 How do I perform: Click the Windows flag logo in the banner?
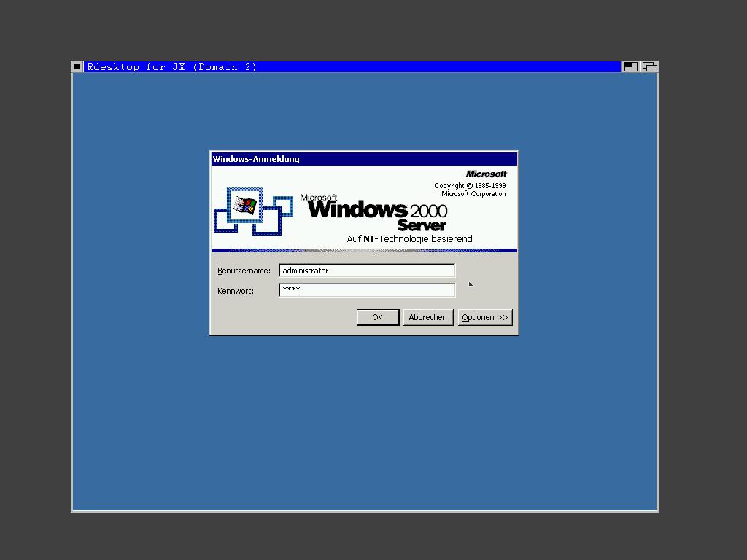245,205
